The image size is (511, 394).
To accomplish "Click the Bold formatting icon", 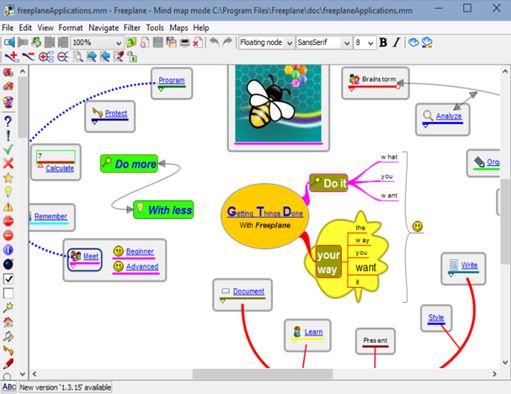I will [x=383, y=42].
